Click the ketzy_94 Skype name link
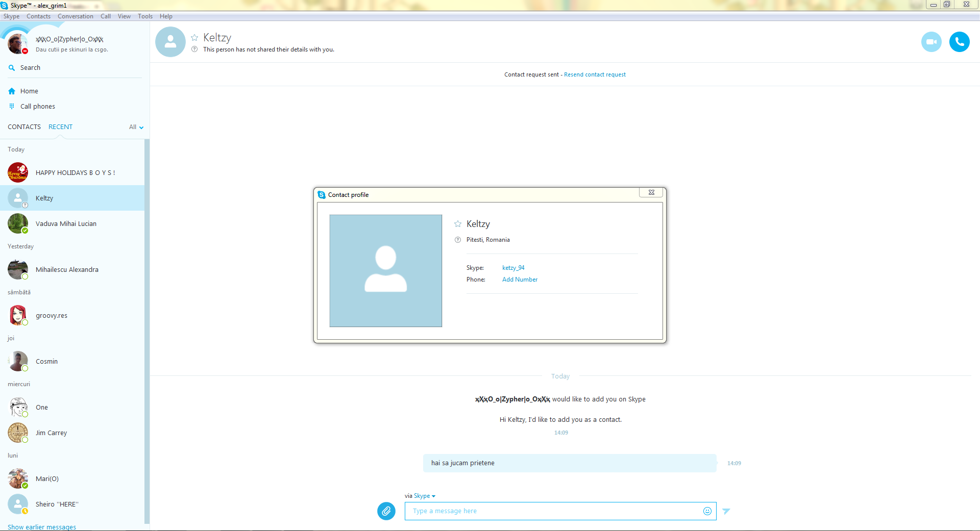This screenshot has height=531, width=980. [513, 268]
